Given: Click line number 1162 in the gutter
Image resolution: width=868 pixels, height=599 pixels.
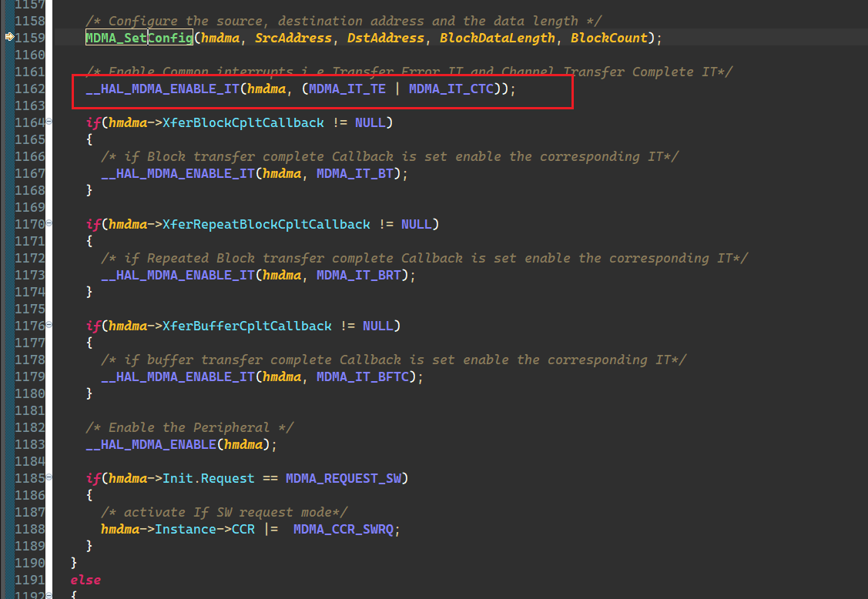Looking at the screenshot, I should [30, 89].
